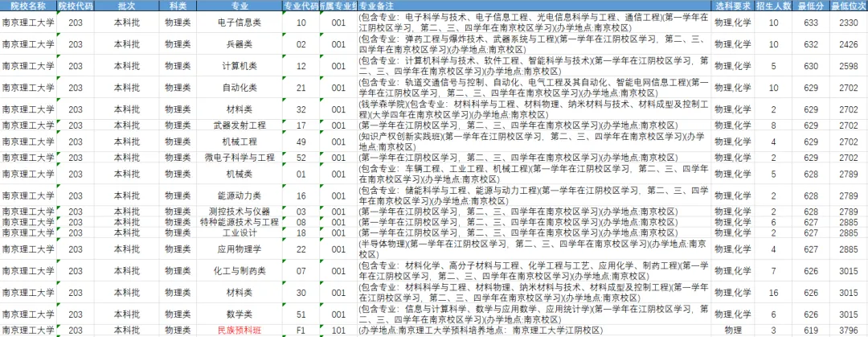868x337 pixels.
Task: Select the 选科要求 header cell
Action: pos(732,6)
